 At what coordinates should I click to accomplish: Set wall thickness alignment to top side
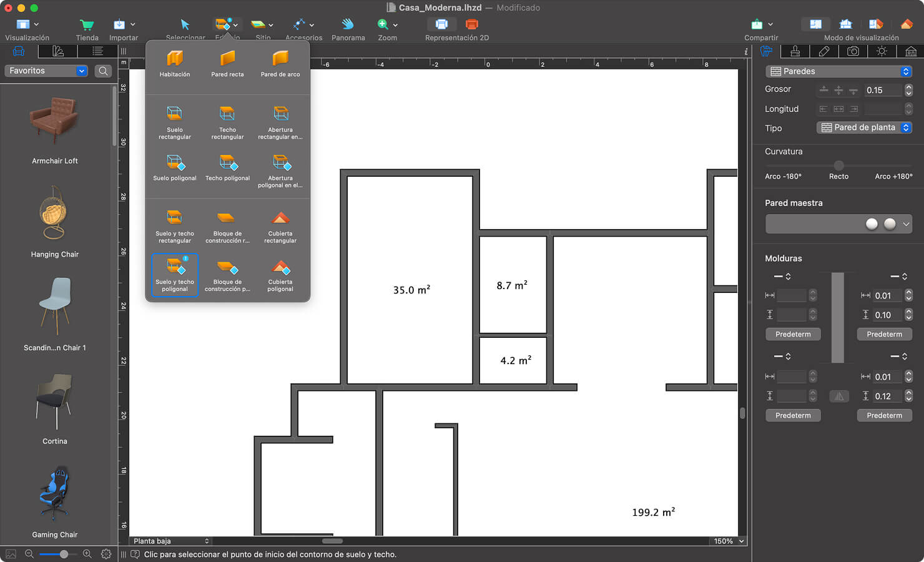[x=823, y=91]
